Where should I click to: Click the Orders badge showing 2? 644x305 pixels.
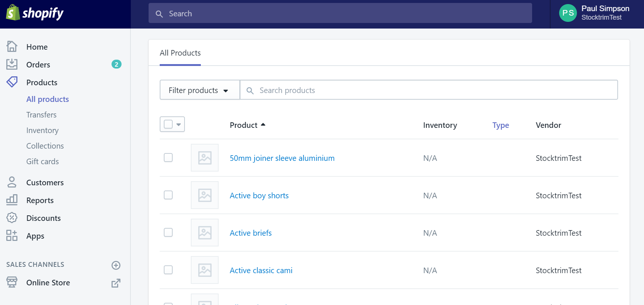[x=116, y=64]
